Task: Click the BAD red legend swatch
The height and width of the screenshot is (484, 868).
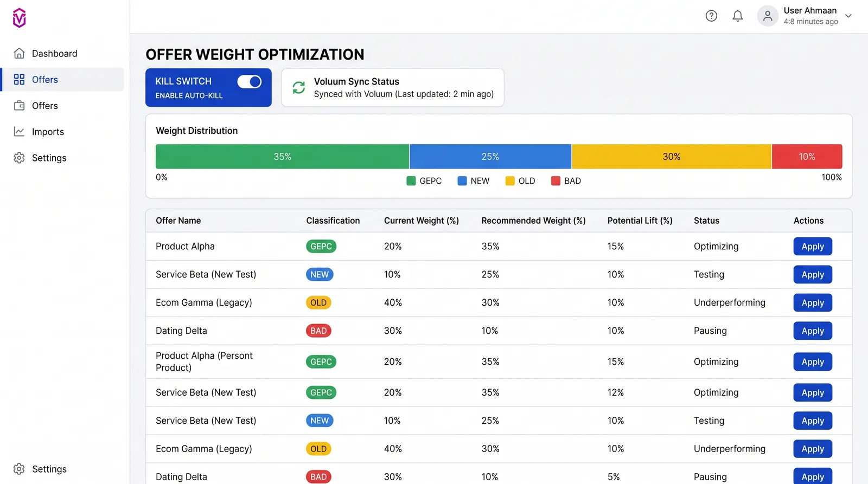Action: (556, 181)
